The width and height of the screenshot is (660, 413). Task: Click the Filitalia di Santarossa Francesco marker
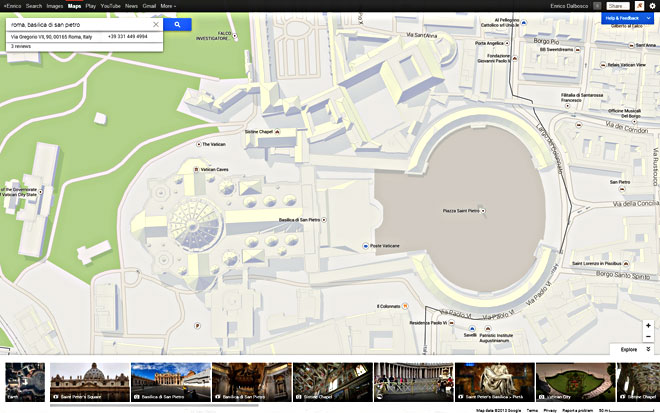tap(567, 106)
